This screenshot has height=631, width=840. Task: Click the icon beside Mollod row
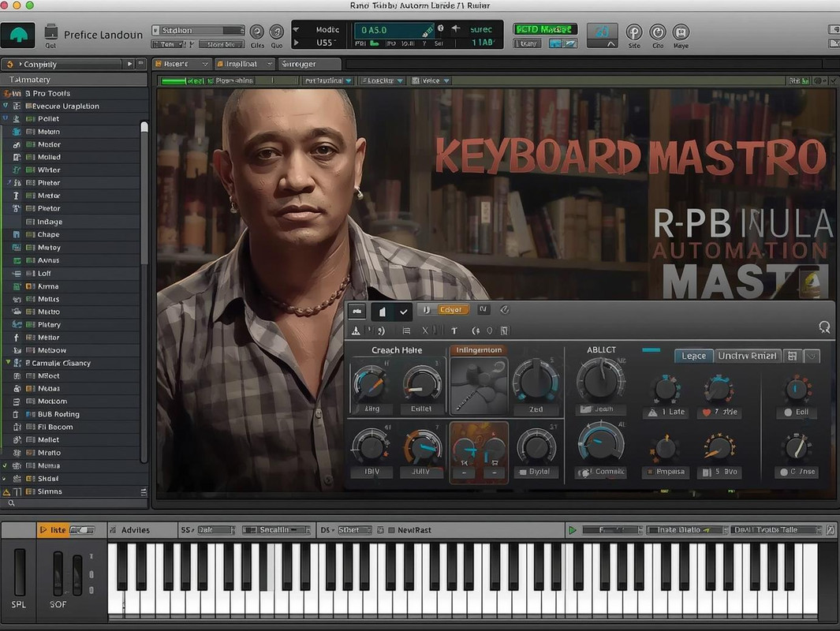[x=17, y=157]
